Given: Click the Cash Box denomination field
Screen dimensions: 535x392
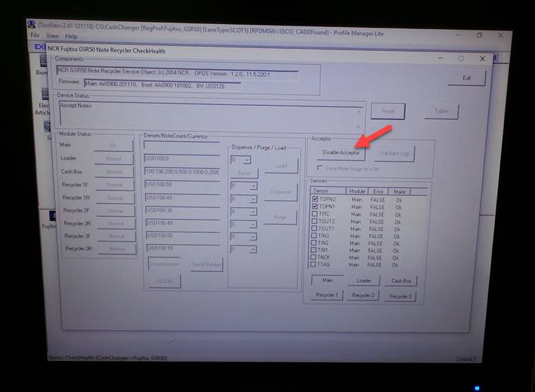Looking at the screenshot, I should [x=182, y=171].
